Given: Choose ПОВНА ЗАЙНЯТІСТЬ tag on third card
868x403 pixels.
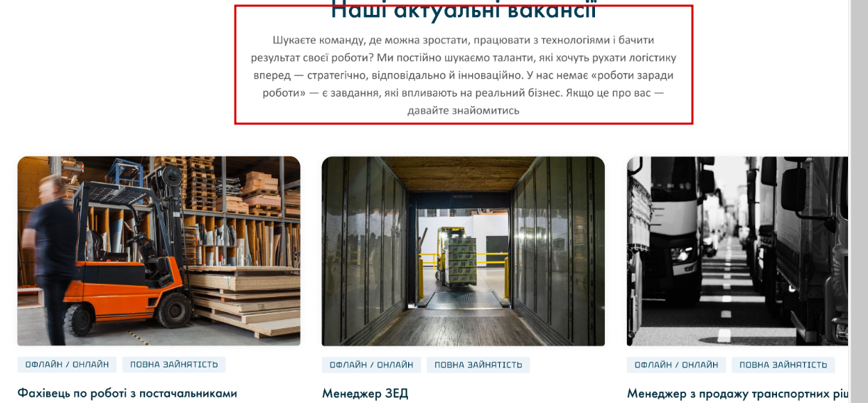Looking at the screenshot, I should (783, 365).
